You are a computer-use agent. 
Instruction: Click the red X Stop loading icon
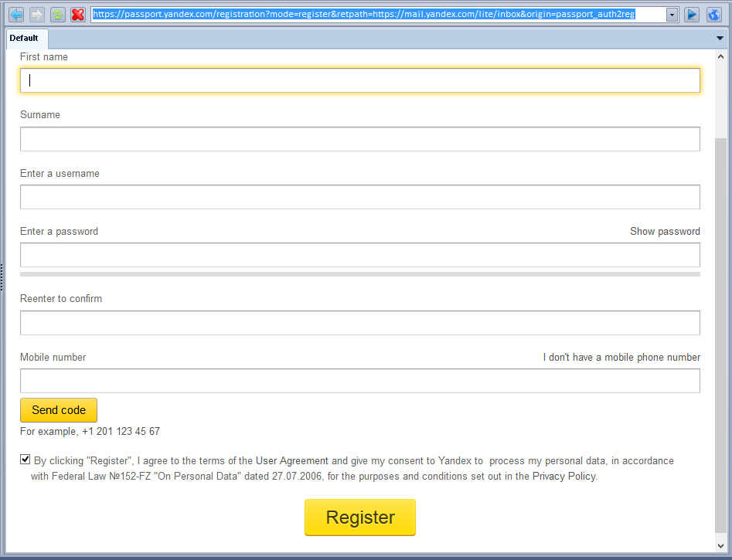tap(78, 15)
